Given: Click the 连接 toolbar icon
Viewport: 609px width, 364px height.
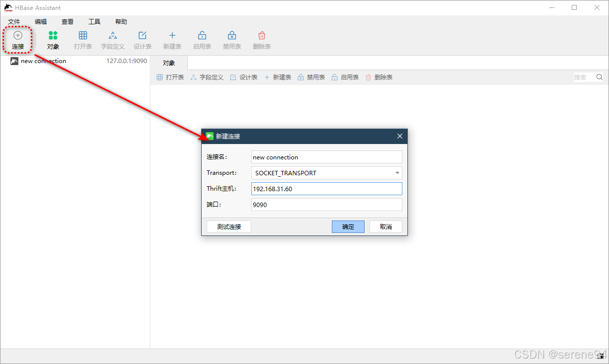Looking at the screenshot, I should click(18, 36).
